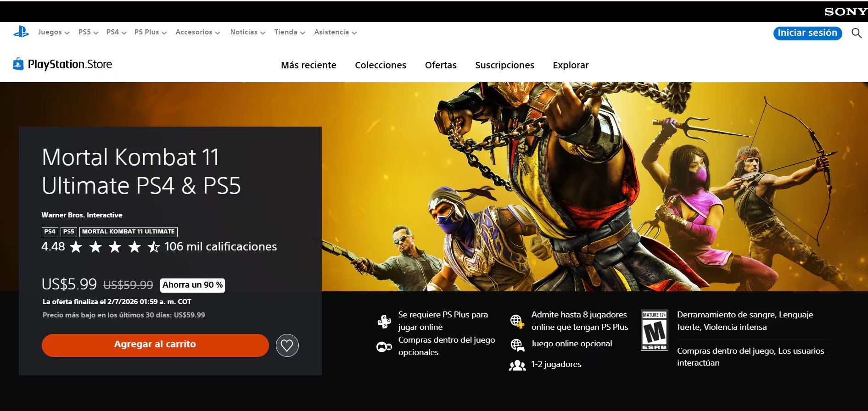Select the Explorar tab
Image resolution: width=868 pixels, height=411 pixels.
(x=571, y=65)
